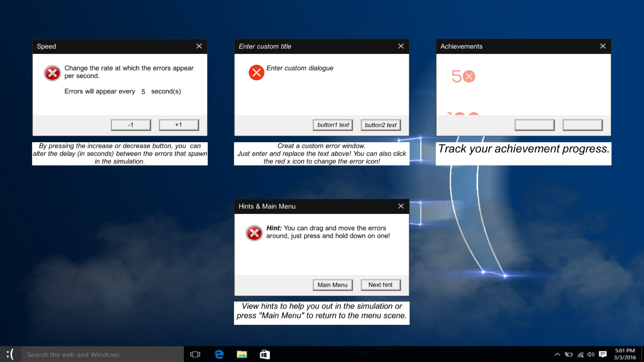644x362 pixels.
Task: Open File Explorer from the taskbar
Action: click(242, 354)
